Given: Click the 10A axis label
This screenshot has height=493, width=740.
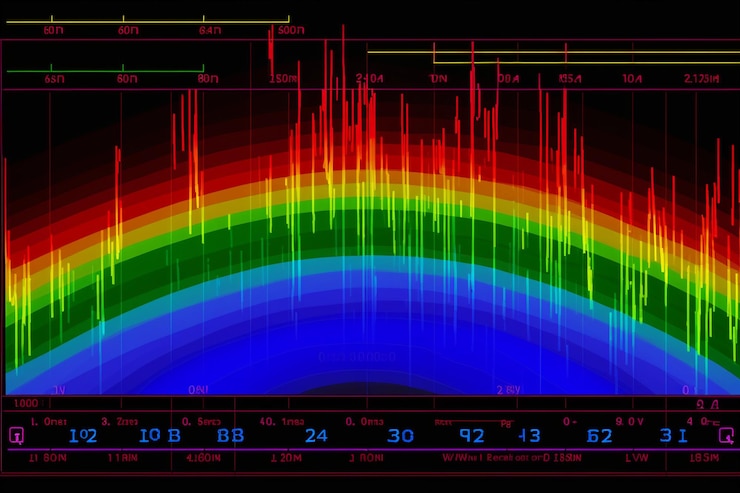Looking at the screenshot, I should point(632,78).
